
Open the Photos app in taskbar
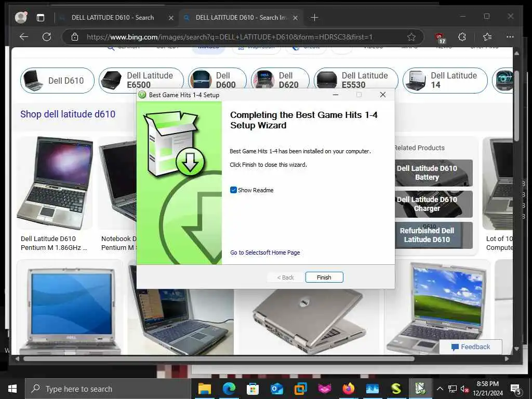click(x=372, y=389)
